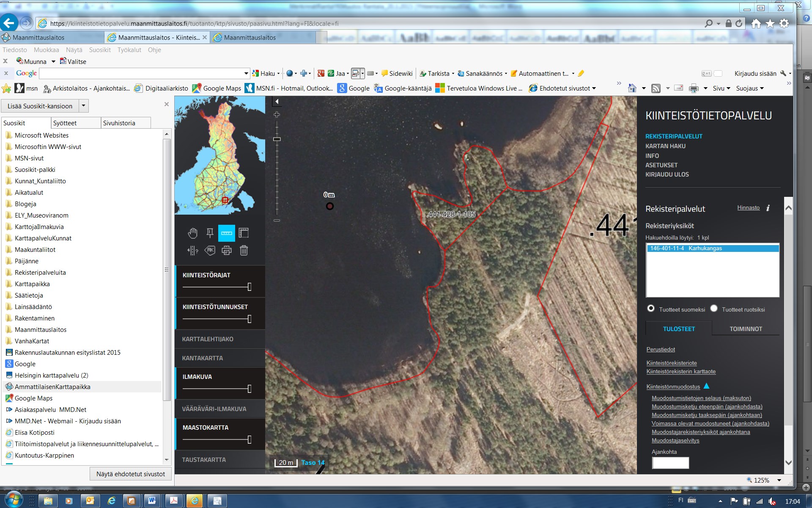The image size is (812, 508).
Task: Open browser tools gear icon
Action: 784,24
